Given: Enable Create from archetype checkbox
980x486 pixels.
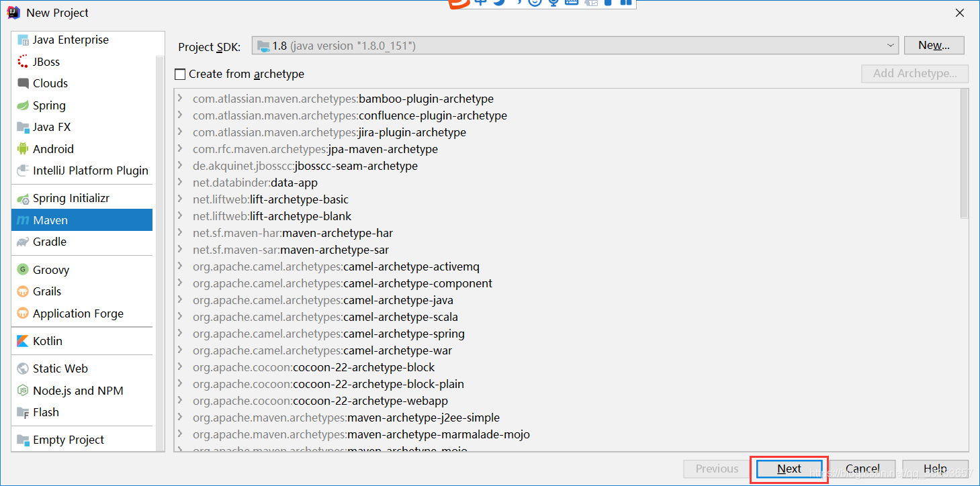Looking at the screenshot, I should point(180,74).
